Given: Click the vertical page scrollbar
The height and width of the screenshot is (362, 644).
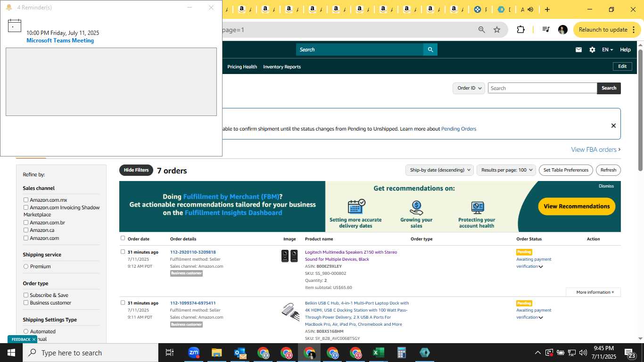Looking at the screenshot, I should coord(641,109).
